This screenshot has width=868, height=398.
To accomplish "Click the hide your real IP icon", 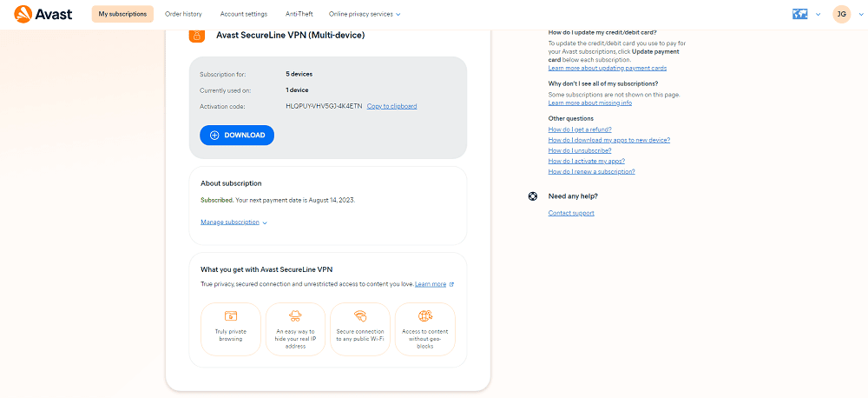I will click(296, 316).
